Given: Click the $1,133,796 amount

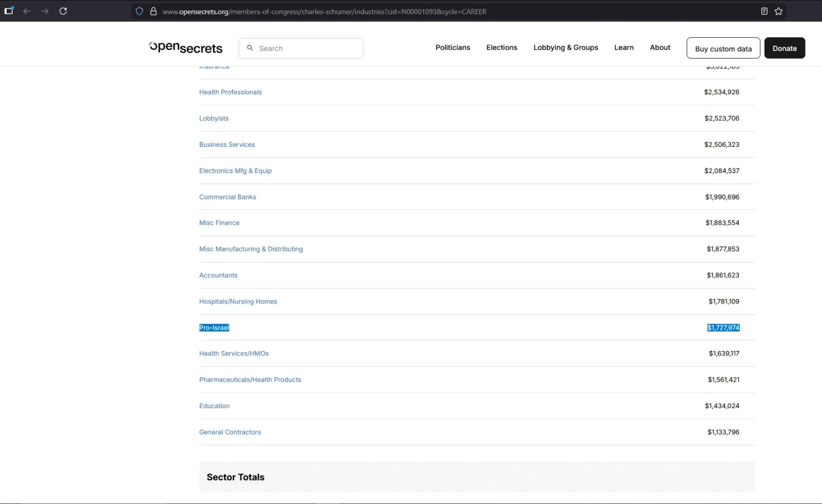Looking at the screenshot, I should [x=723, y=432].
